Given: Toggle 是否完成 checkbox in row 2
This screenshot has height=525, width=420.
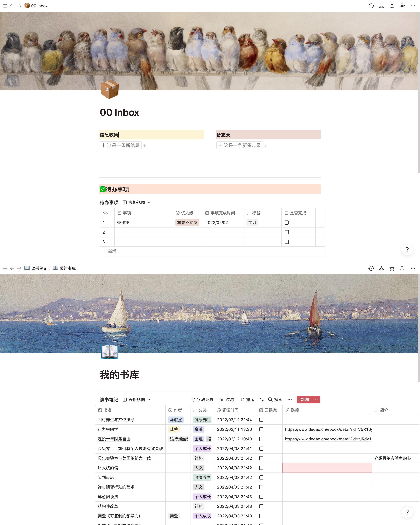Looking at the screenshot, I should [x=287, y=232].
